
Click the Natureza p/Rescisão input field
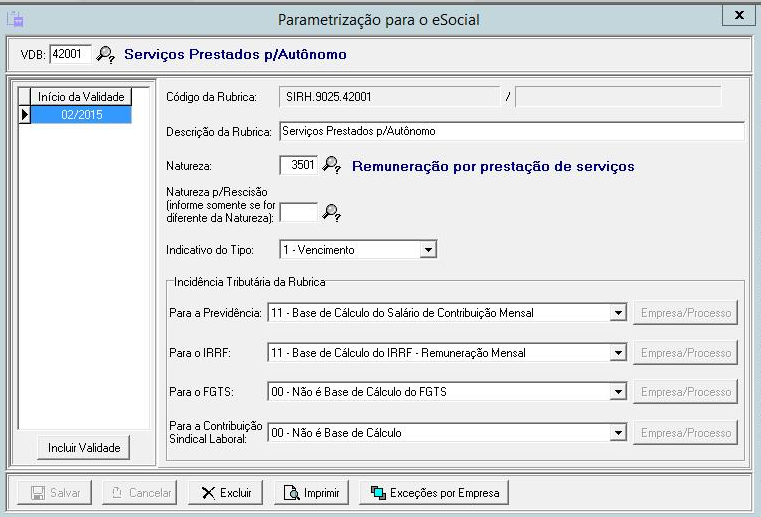298,211
